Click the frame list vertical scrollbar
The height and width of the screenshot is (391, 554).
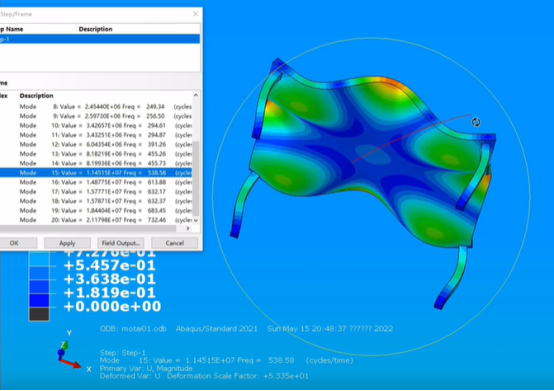pos(196,178)
